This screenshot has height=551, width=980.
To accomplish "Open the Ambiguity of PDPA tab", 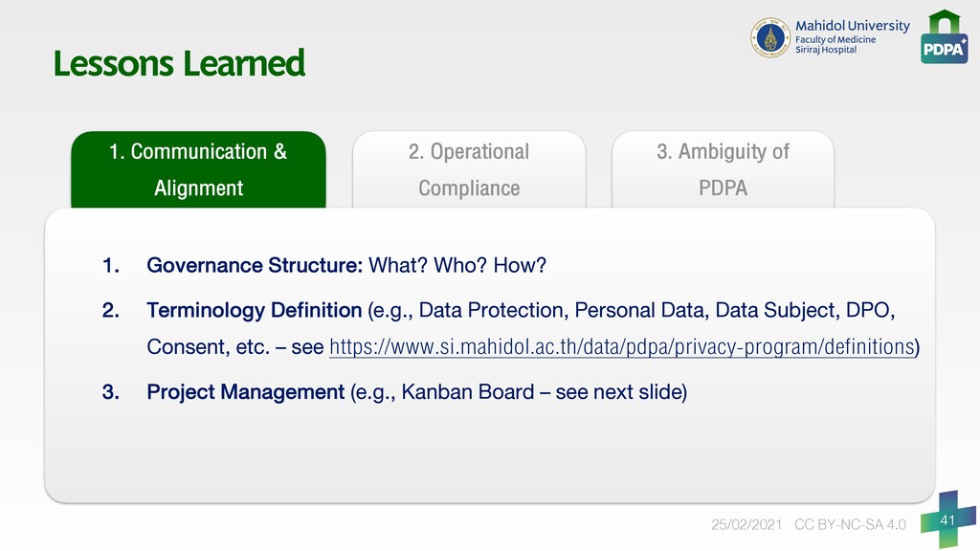I will 723,169.
